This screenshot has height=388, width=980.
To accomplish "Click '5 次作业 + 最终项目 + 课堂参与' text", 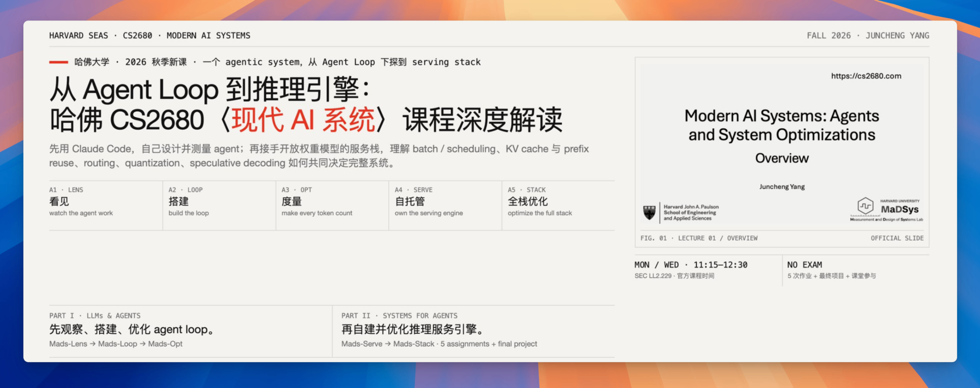I will pyautogui.click(x=832, y=276).
